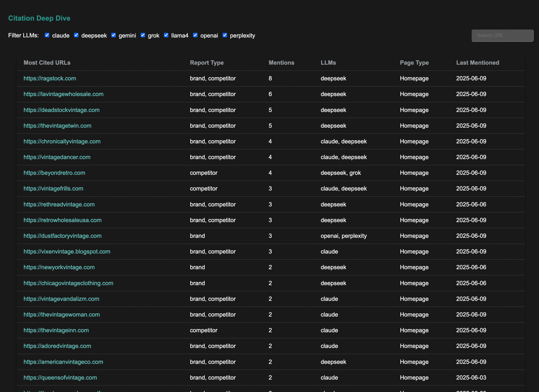
Task: Click the Search URL input field
Action: pyautogui.click(x=502, y=35)
